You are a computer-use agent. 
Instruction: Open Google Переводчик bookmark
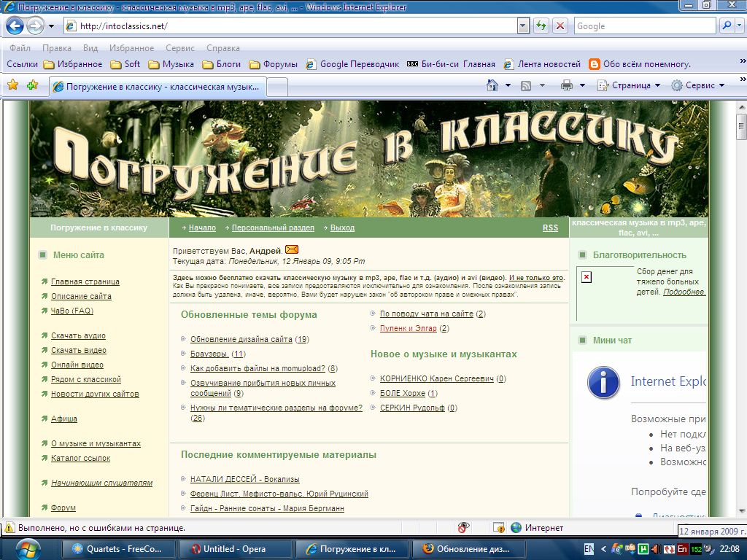pyautogui.click(x=352, y=64)
